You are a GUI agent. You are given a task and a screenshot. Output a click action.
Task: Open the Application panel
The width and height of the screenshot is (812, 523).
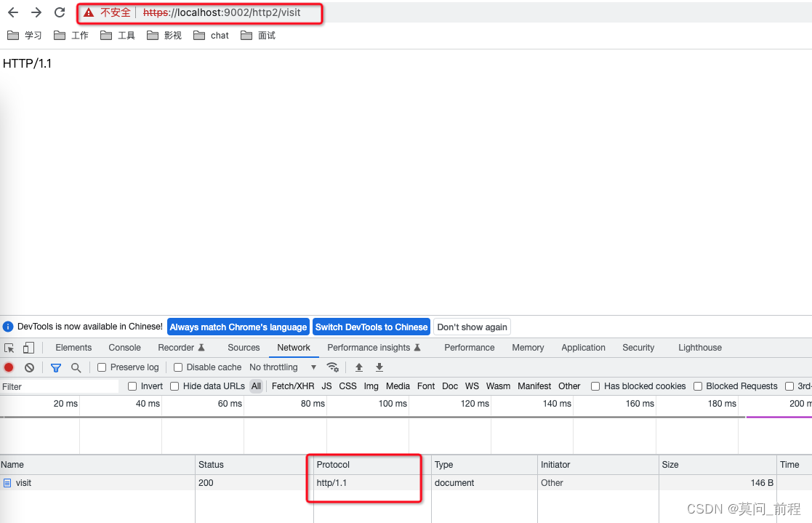click(583, 348)
